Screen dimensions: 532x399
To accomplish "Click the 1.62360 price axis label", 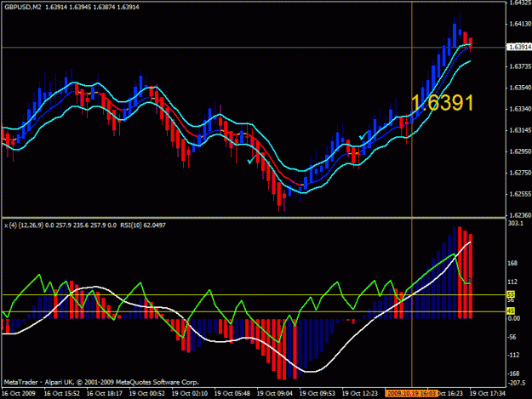I will click(520, 215).
